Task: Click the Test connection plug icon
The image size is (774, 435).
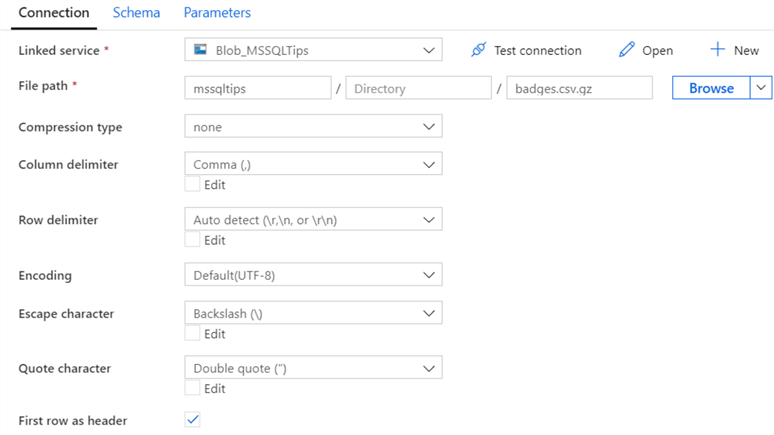Action: [479, 50]
